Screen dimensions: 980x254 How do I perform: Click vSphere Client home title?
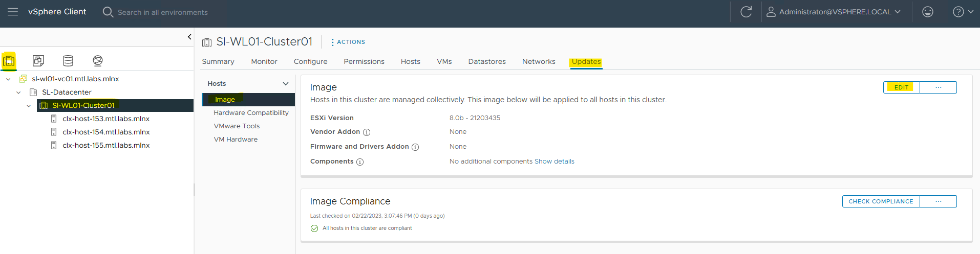[x=57, y=12]
